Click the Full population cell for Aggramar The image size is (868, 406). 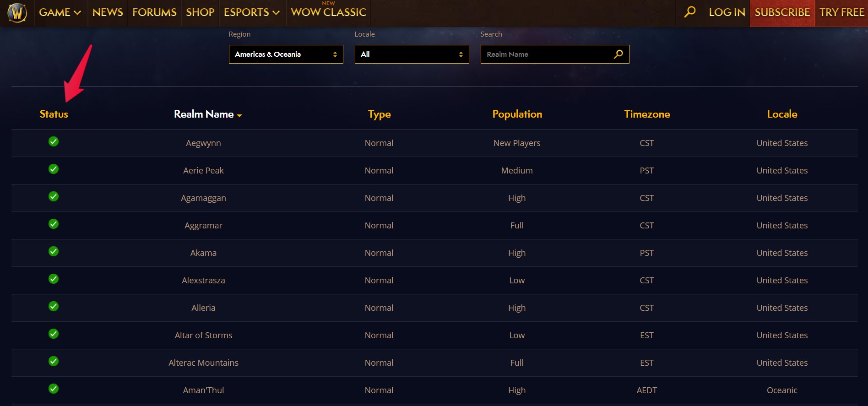(x=517, y=226)
